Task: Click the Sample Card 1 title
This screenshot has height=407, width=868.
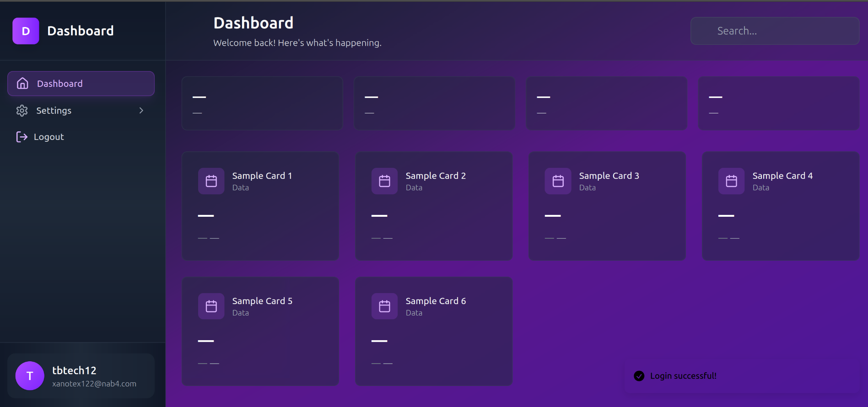Action: [x=262, y=176]
